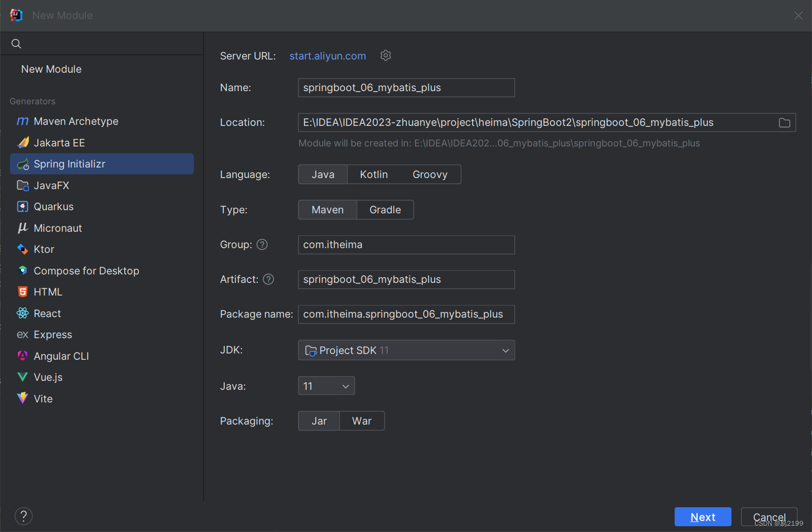The width and height of the screenshot is (812, 532).
Task: Click the Angular CLI icon
Action: pyautogui.click(x=23, y=356)
